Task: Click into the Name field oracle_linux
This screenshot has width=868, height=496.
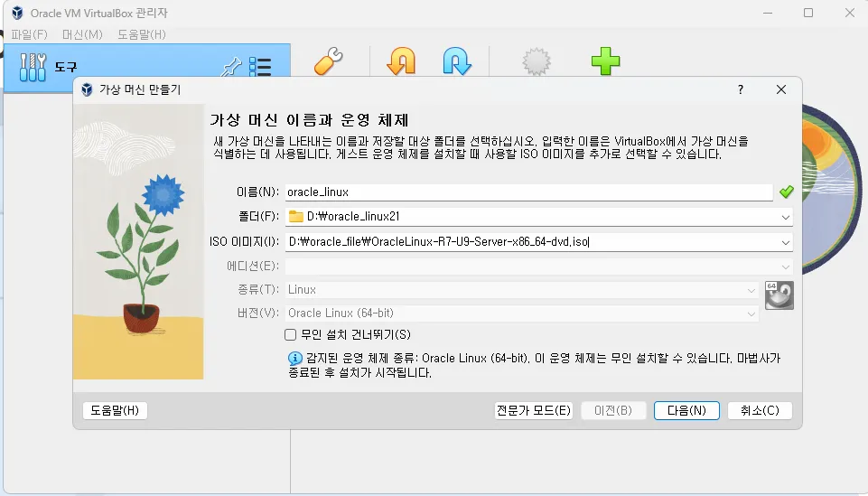Action: tap(529, 192)
